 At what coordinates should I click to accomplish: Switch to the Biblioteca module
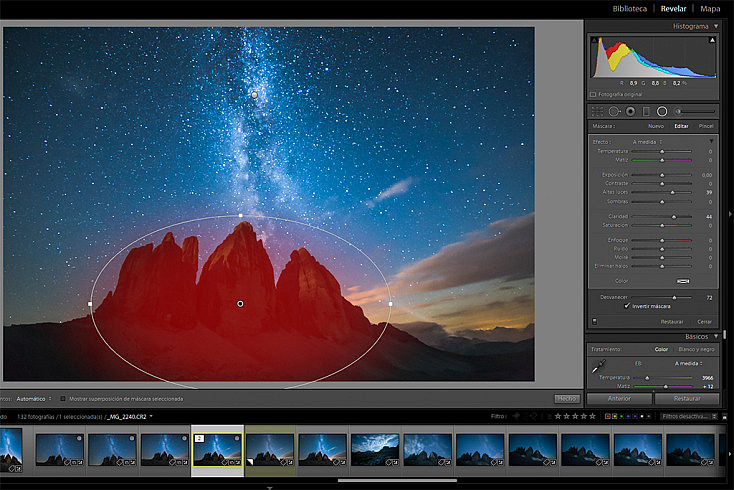tap(630, 8)
